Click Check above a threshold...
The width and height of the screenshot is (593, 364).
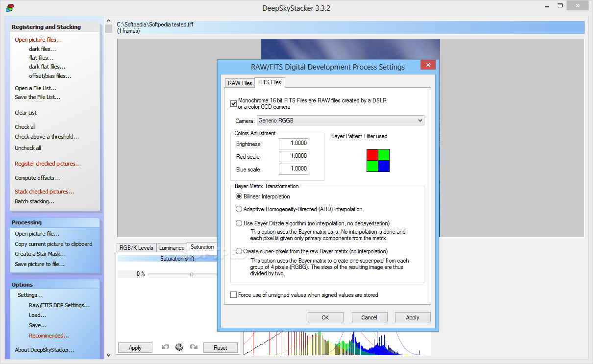(47, 137)
